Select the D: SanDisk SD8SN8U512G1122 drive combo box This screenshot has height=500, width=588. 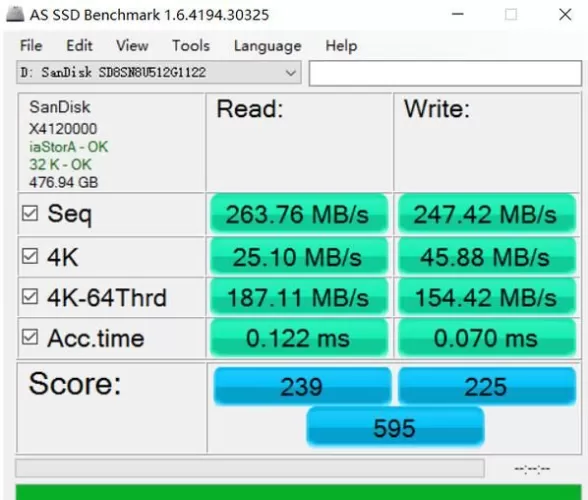[x=159, y=72]
